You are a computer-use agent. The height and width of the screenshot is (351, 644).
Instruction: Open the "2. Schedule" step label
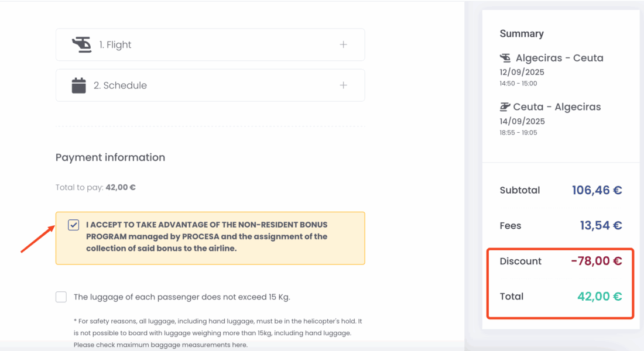tap(120, 85)
